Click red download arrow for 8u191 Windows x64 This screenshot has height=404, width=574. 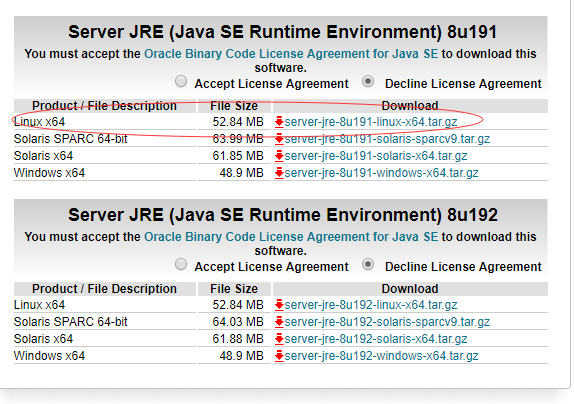(279, 172)
